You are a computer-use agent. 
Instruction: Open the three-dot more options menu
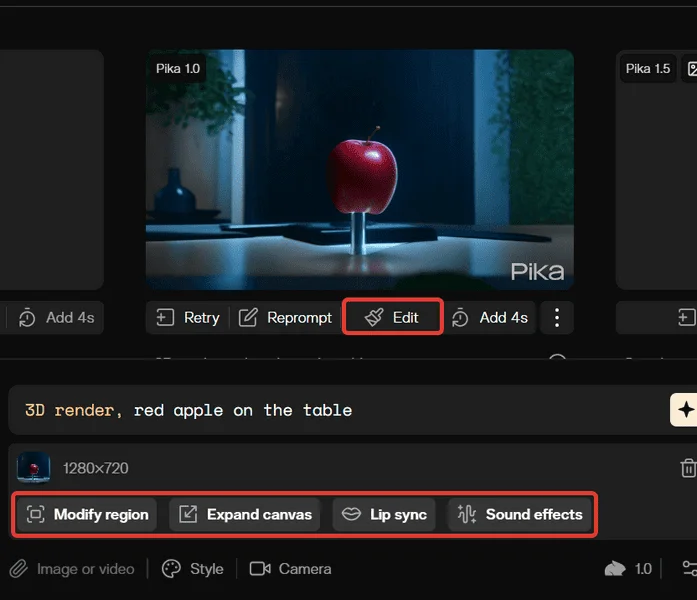(x=557, y=317)
